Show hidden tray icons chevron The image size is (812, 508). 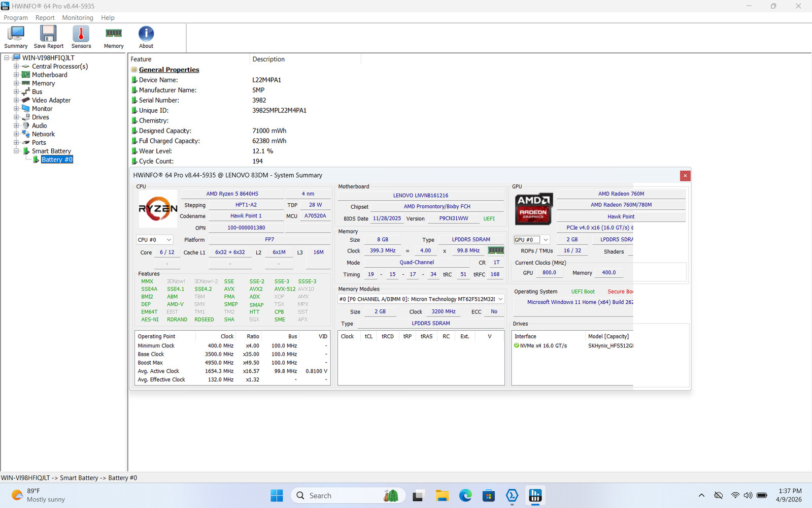[701, 495]
